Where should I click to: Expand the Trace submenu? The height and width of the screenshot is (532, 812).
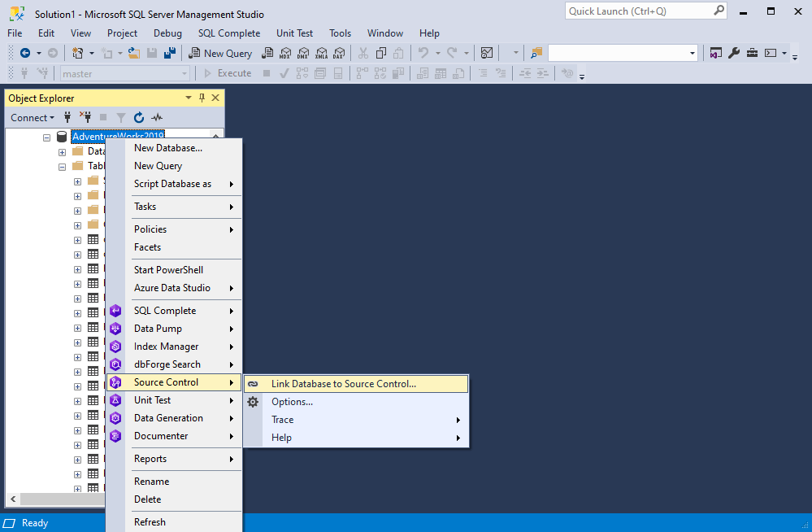point(356,420)
